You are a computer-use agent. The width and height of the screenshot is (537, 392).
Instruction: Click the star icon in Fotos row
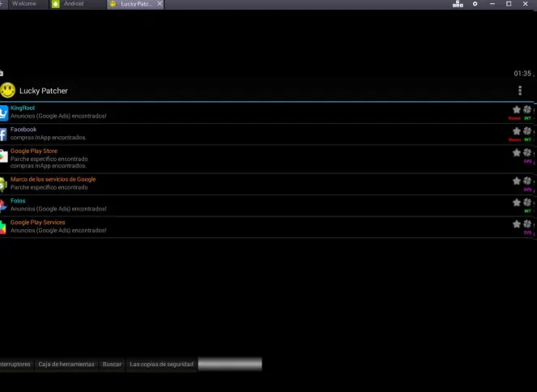tap(517, 202)
